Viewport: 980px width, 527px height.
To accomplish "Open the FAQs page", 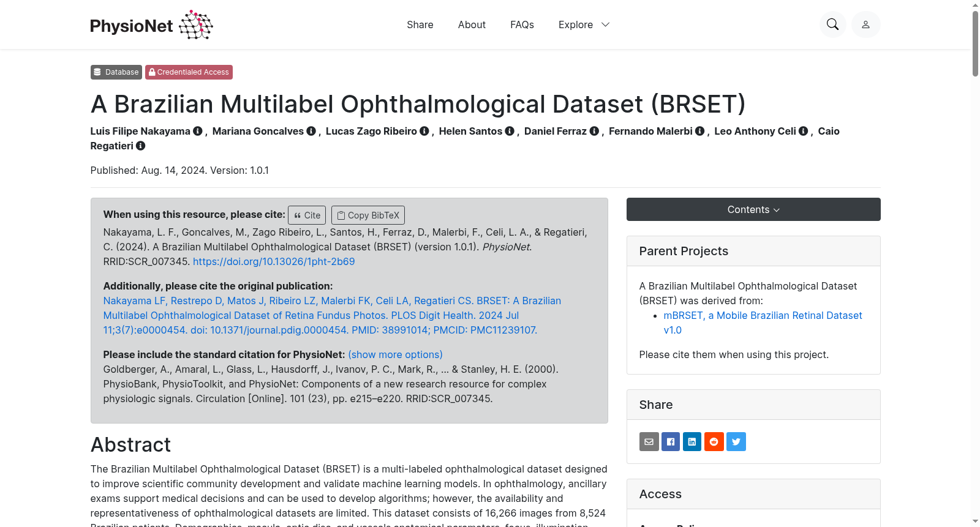I will click(522, 24).
